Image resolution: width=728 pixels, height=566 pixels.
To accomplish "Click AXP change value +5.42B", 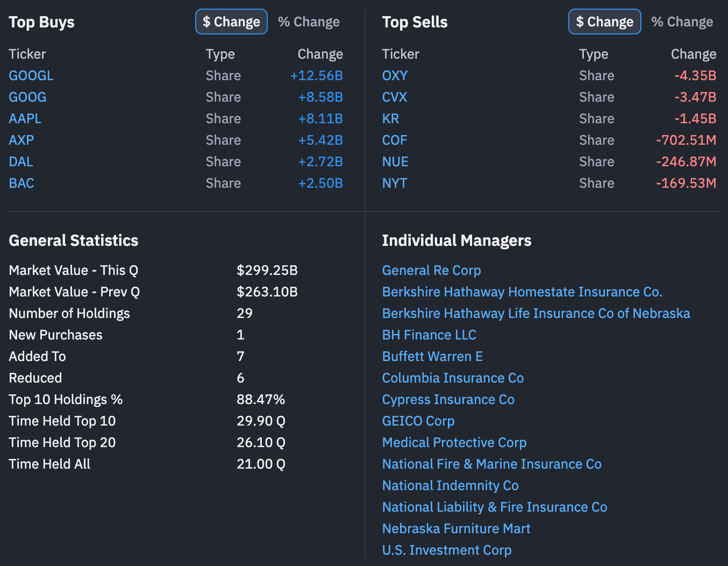I will point(320,140).
